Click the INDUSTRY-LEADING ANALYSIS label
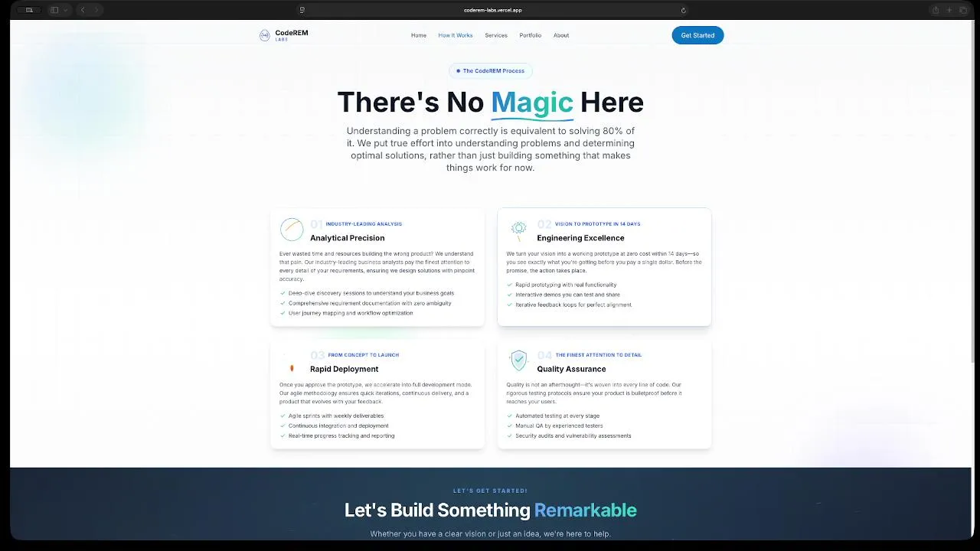This screenshot has height=551, width=980. 364,224
